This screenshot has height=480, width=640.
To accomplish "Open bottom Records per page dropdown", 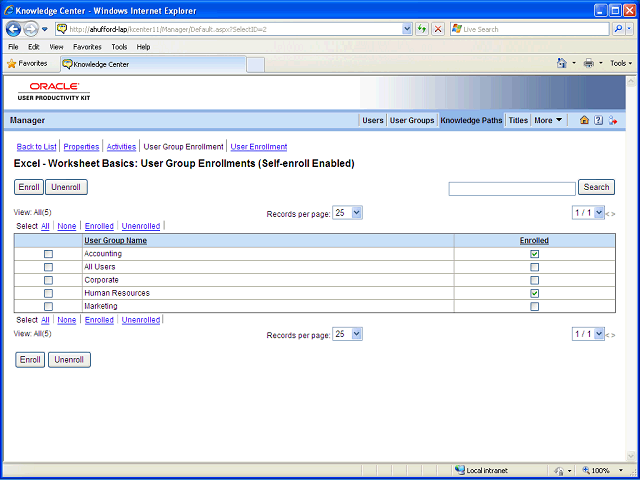I will tap(347, 334).
